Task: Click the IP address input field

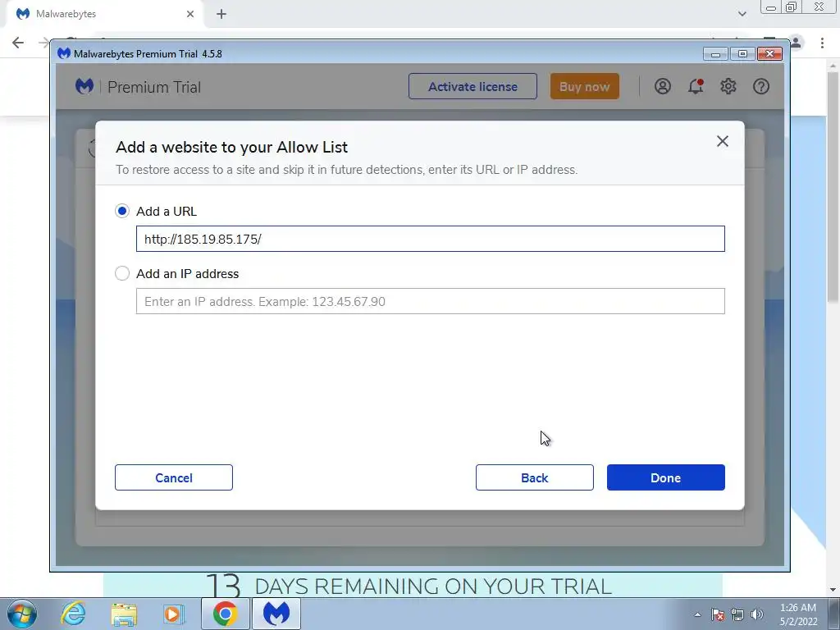Action: [x=430, y=301]
